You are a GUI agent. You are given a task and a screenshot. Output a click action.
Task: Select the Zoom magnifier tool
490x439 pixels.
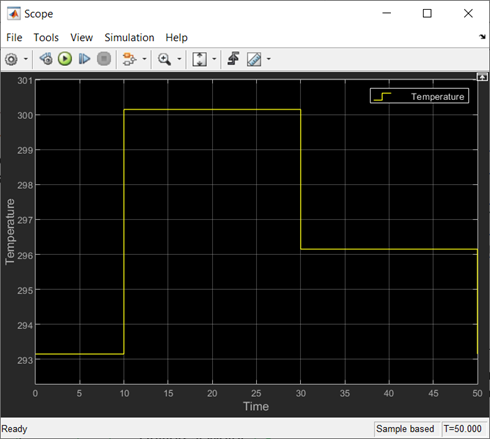(164, 59)
